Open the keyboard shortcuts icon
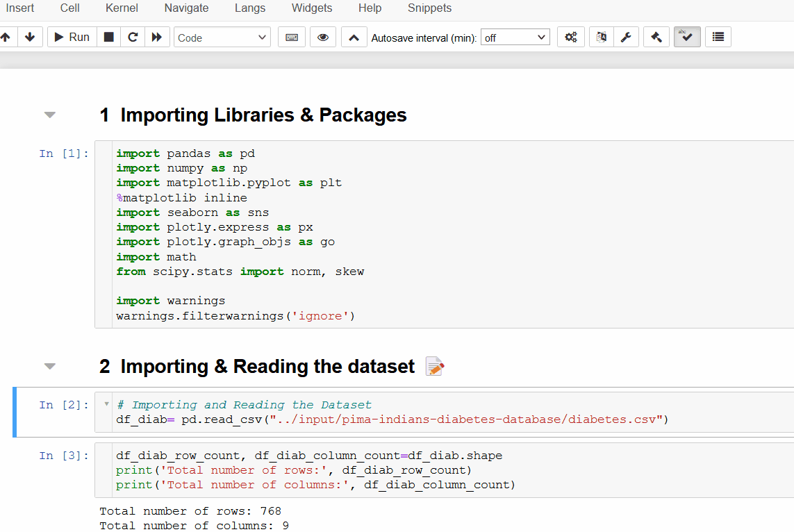Image resolution: width=794 pixels, height=532 pixels. click(x=291, y=37)
